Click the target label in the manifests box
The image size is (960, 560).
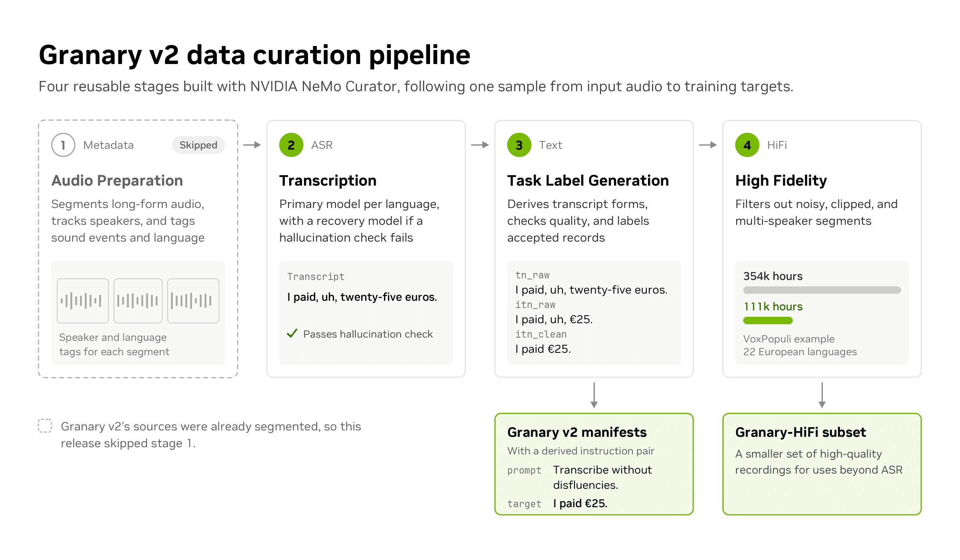click(524, 504)
